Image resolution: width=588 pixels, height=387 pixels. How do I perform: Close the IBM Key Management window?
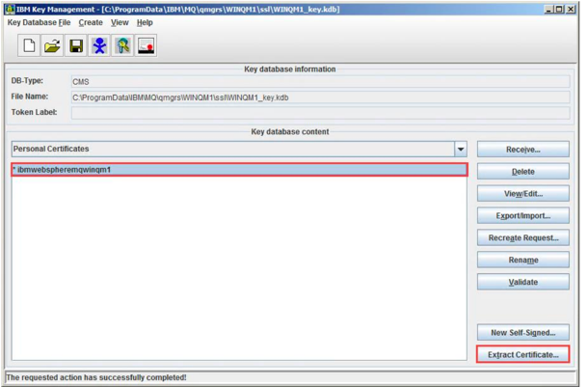click(571, 9)
